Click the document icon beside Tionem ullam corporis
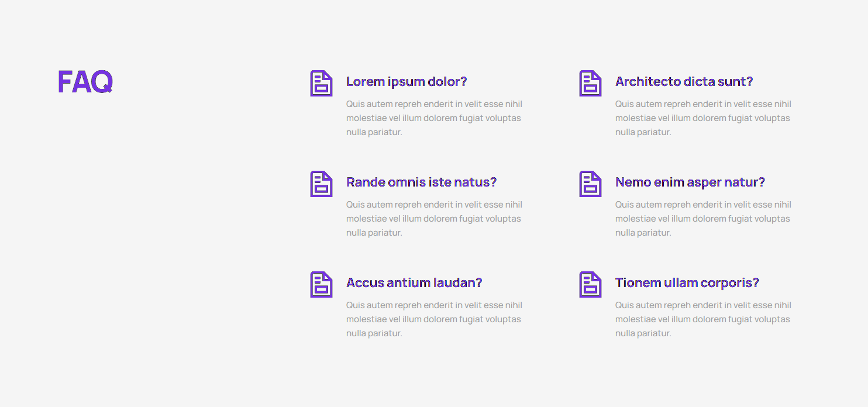Image resolution: width=868 pixels, height=407 pixels. (590, 284)
